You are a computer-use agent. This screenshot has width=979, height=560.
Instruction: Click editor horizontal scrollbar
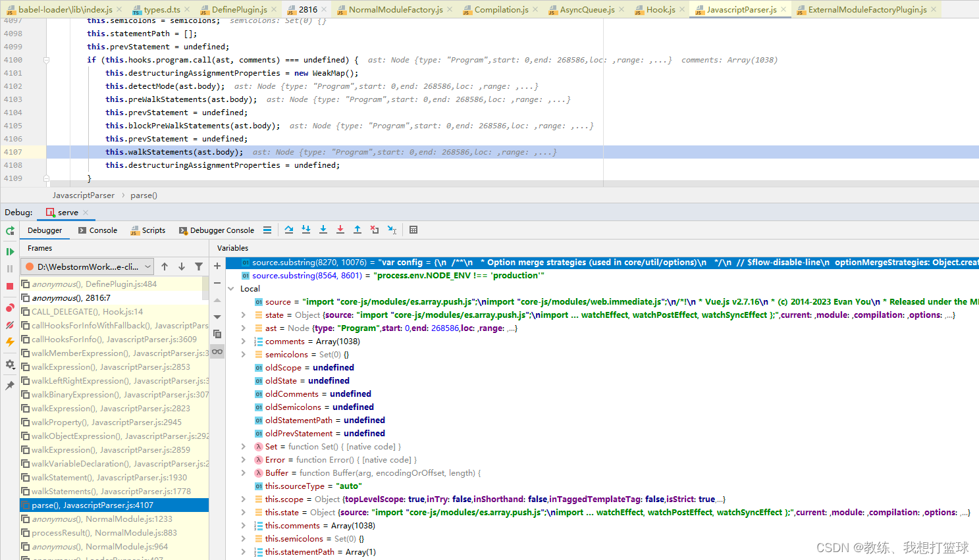coord(514,184)
